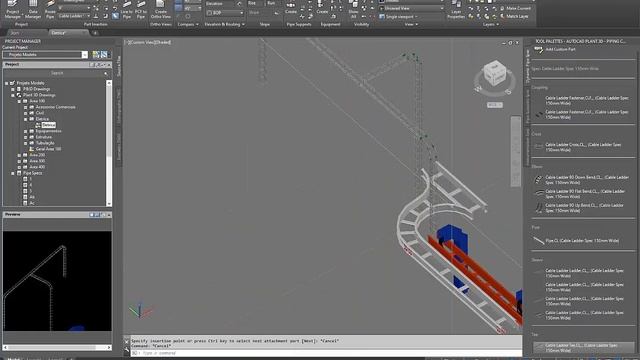Select Cable Ladder 90 Down Bend tool

click(581, 180)
